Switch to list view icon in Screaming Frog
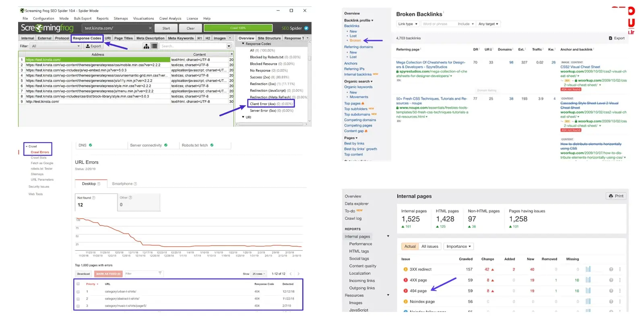The width and height of the screenshot is (644, 322). 154,46
